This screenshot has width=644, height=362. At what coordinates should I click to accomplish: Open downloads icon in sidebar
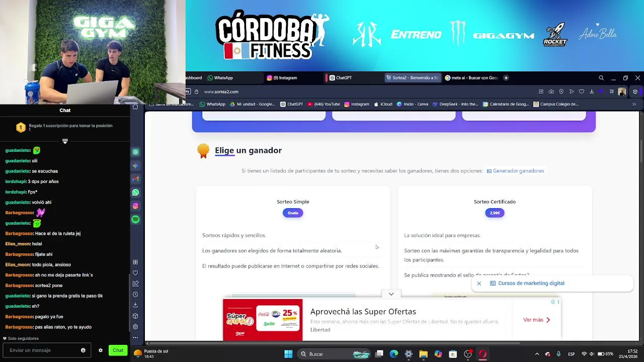tap(135, 305)
